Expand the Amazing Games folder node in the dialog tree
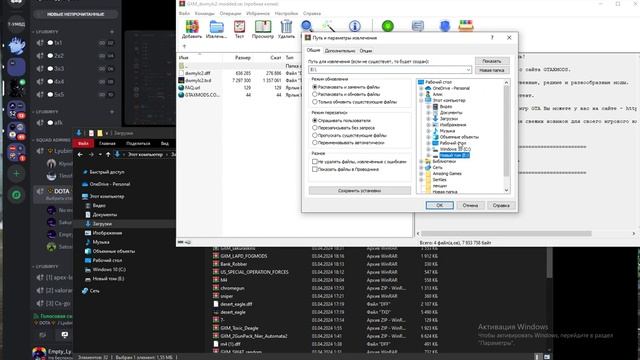 [x=421, y=173]
